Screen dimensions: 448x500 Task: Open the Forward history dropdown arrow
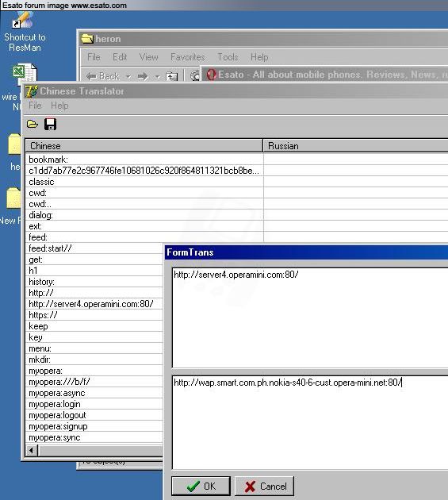pos(157,76)
